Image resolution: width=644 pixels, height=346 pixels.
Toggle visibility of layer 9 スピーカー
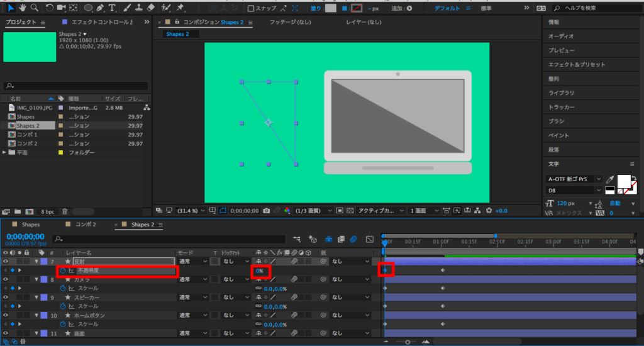point(6,297)
